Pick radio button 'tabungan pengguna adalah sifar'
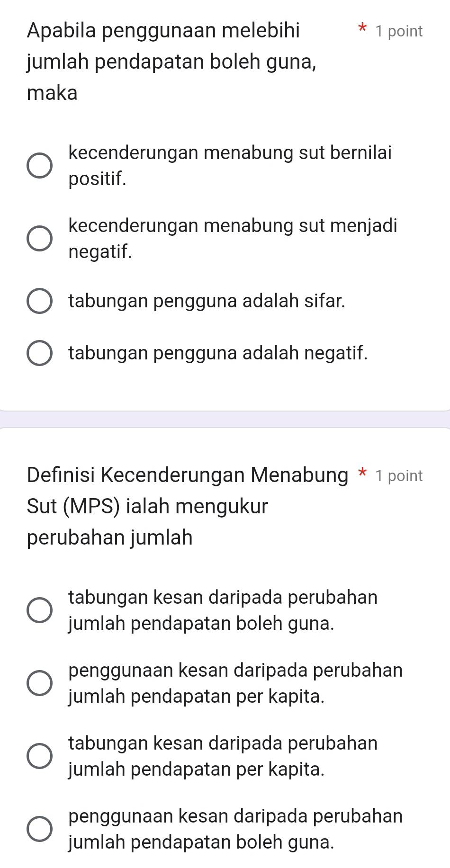This screenshot has height=868, width=450. tap(39, 301)
